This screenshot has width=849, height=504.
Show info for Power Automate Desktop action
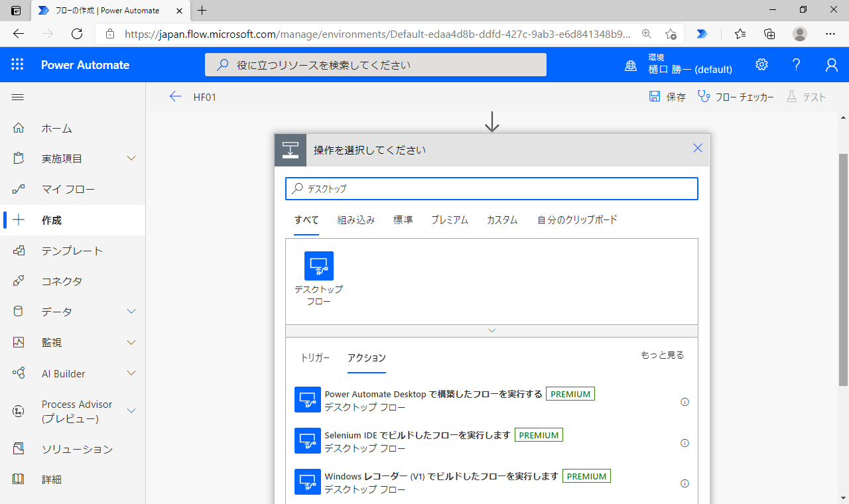pos(685,402)
